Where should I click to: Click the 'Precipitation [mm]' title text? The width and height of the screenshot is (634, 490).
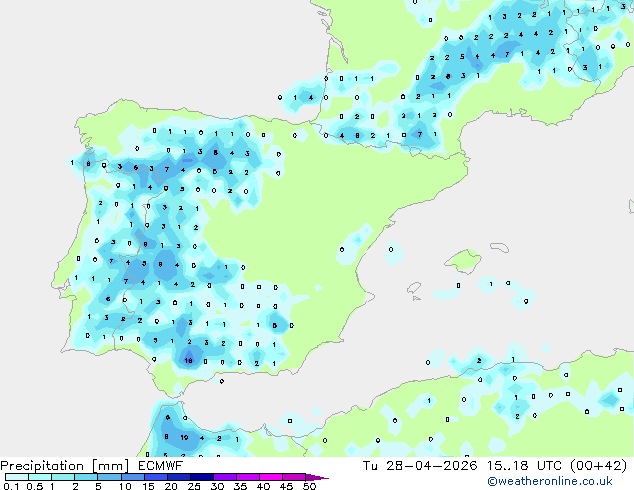pos(65,466)
